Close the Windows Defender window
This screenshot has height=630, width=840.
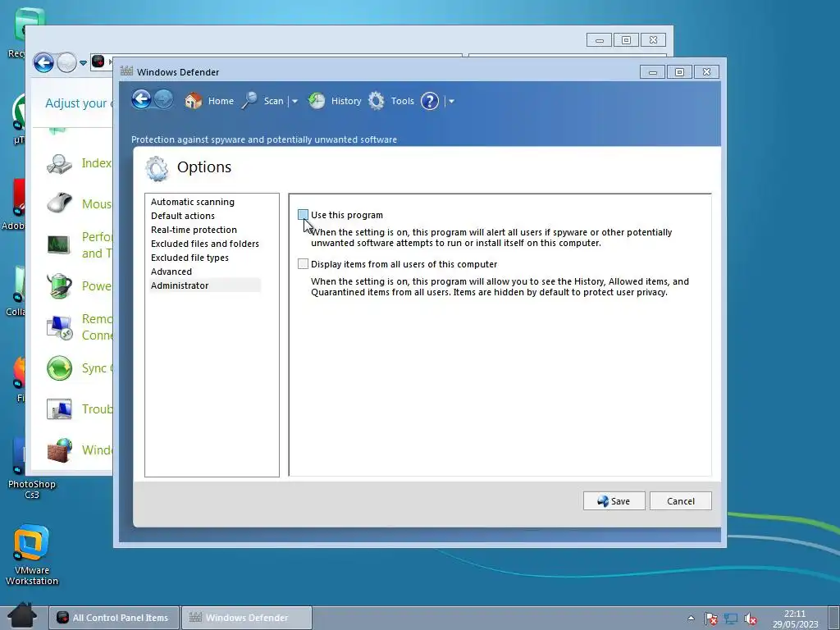click(706, 72)
